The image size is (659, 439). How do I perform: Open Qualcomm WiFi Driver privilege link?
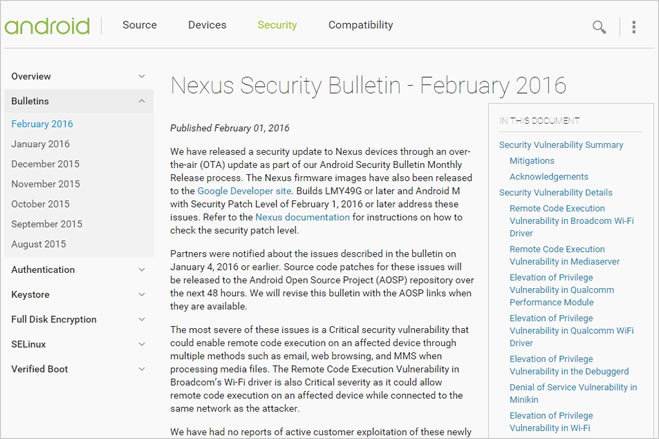(572, 331)
